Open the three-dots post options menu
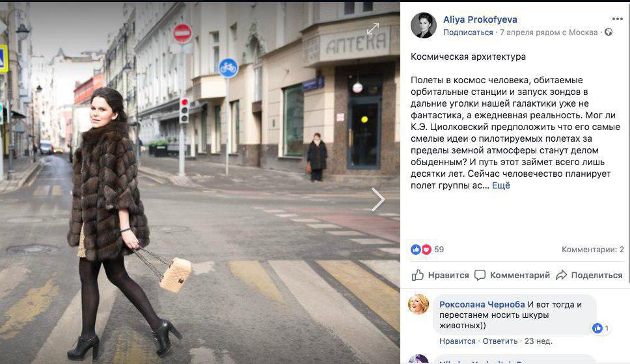Screen dimensions: 630x364 (617, 19)
